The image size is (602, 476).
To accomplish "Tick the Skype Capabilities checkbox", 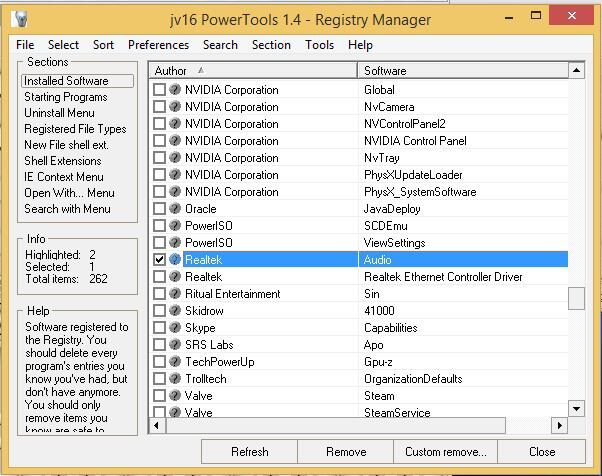I will click(159, 327).
